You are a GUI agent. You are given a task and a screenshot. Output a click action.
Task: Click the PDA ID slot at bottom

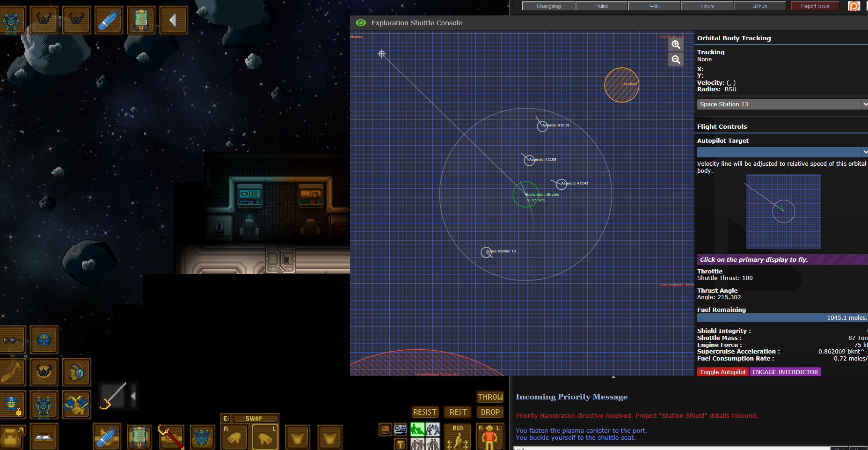tap(139, 437)
